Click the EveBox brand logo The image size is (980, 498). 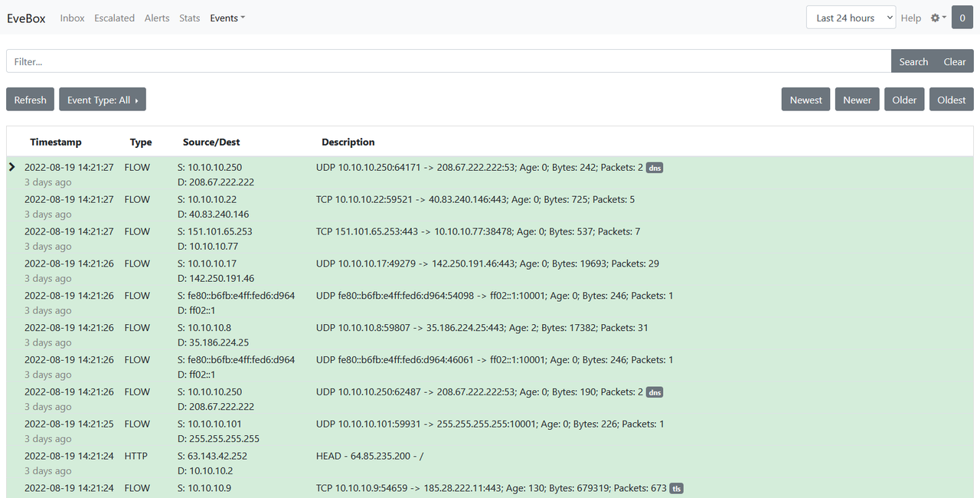26,18
